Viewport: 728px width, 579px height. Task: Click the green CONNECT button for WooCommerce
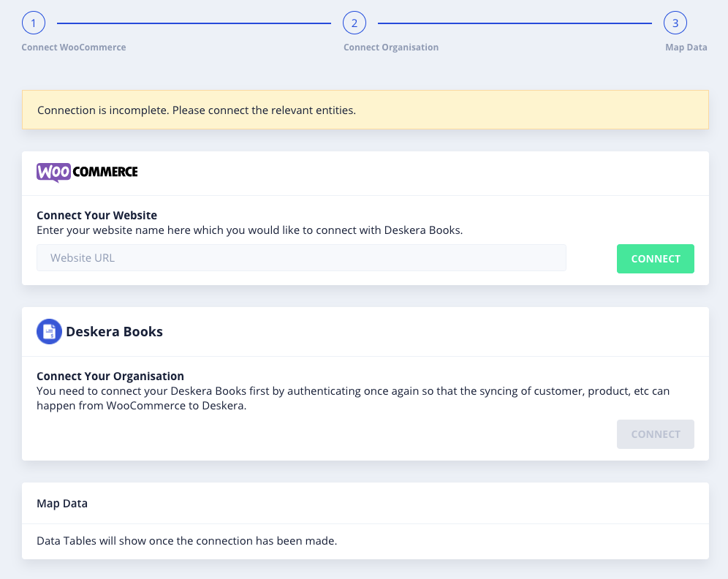(656, 259)
